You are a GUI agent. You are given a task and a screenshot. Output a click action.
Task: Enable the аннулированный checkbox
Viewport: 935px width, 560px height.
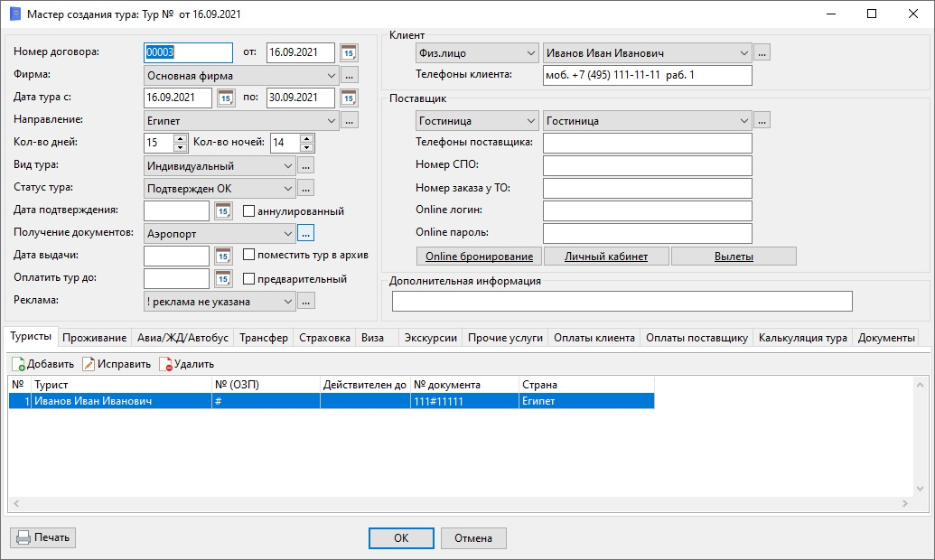(249, 211)
